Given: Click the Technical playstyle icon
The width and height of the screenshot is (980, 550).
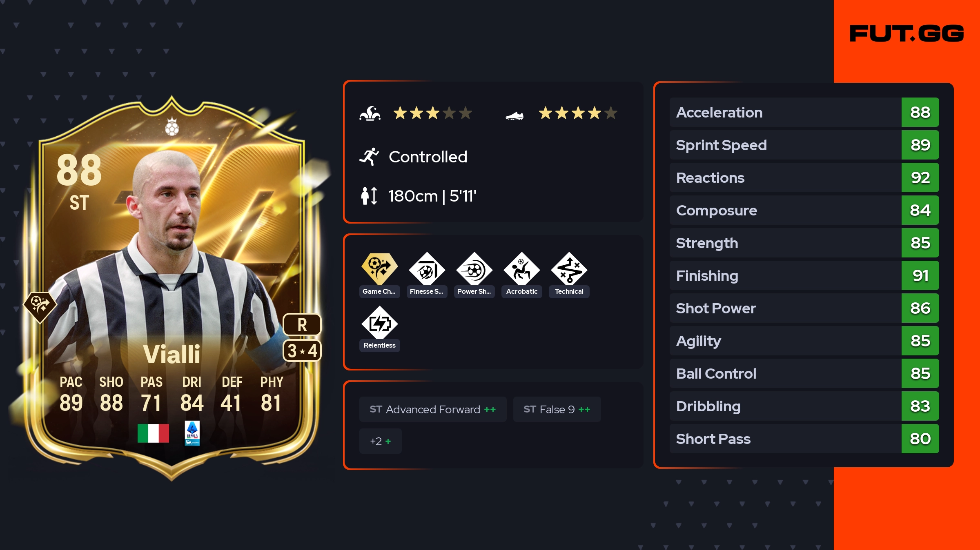Looking at the screenshot, I should 569,269.
